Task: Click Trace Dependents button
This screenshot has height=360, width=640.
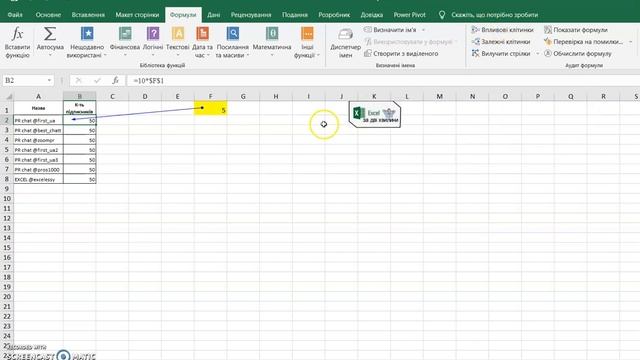Action: [501, 42]
